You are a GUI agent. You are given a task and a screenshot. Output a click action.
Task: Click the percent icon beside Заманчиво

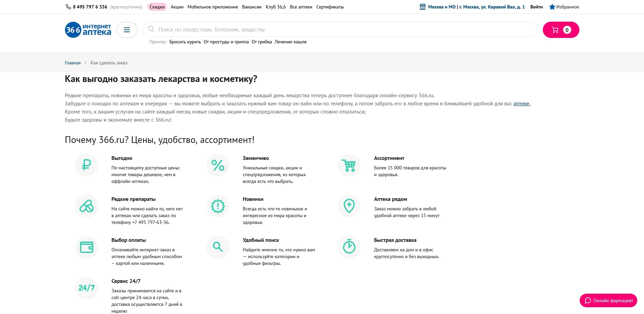point(218,165)
